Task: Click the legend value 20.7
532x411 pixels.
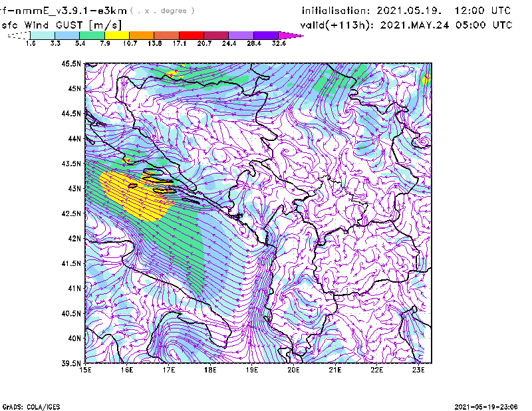Action: pos(204,43)
